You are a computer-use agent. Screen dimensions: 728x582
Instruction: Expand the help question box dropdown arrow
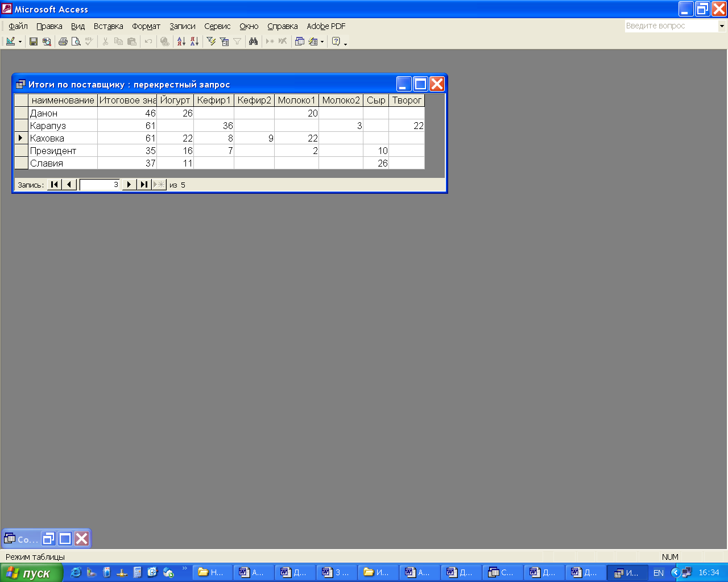coord(722,26)
